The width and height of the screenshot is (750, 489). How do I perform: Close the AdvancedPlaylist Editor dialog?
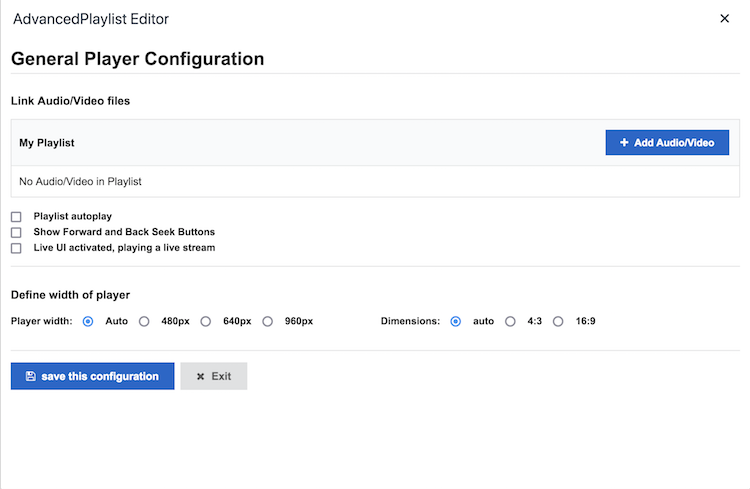724,19
